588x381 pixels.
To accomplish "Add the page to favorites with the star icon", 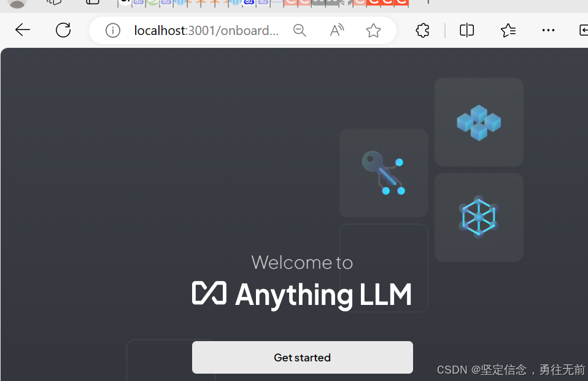I will [x=373, y=31].
